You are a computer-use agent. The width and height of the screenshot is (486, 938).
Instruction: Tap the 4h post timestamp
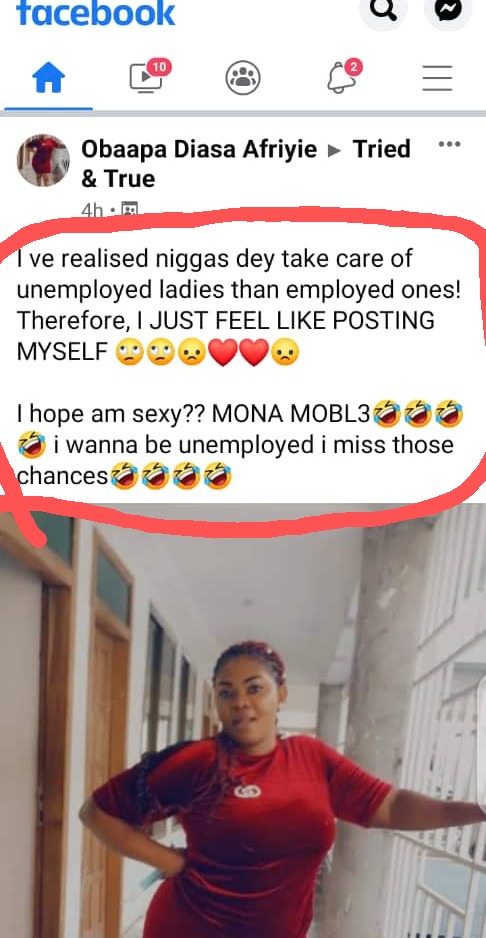tap(92, 209)
